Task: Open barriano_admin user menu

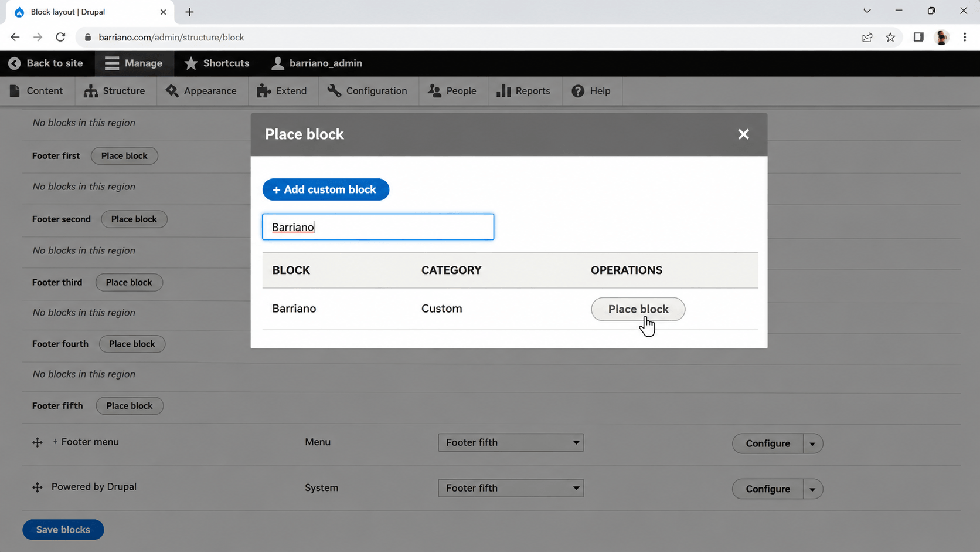Action: click(317, 63)
